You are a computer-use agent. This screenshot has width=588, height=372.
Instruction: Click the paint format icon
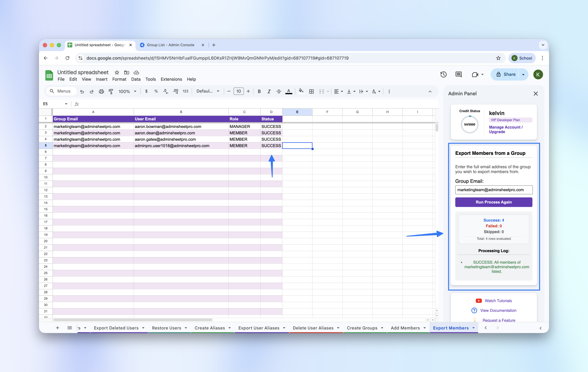(111, 91)
